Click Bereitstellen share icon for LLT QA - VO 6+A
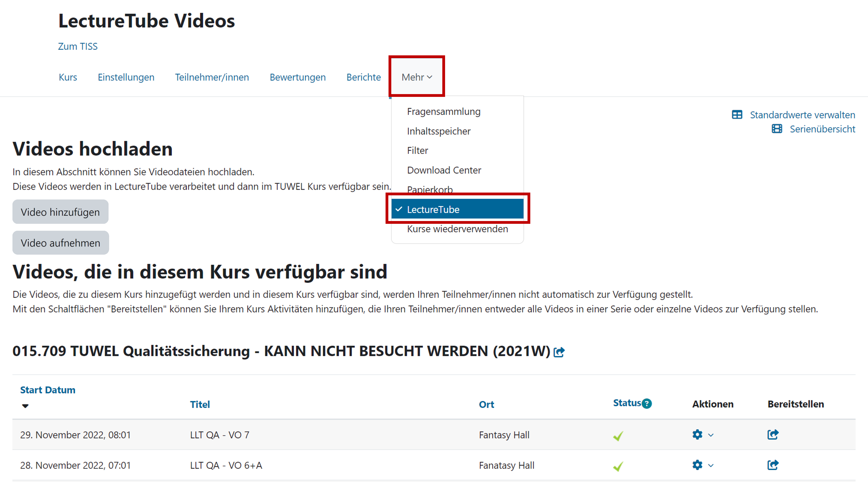 pyautogui.click(x=773, y=465)
